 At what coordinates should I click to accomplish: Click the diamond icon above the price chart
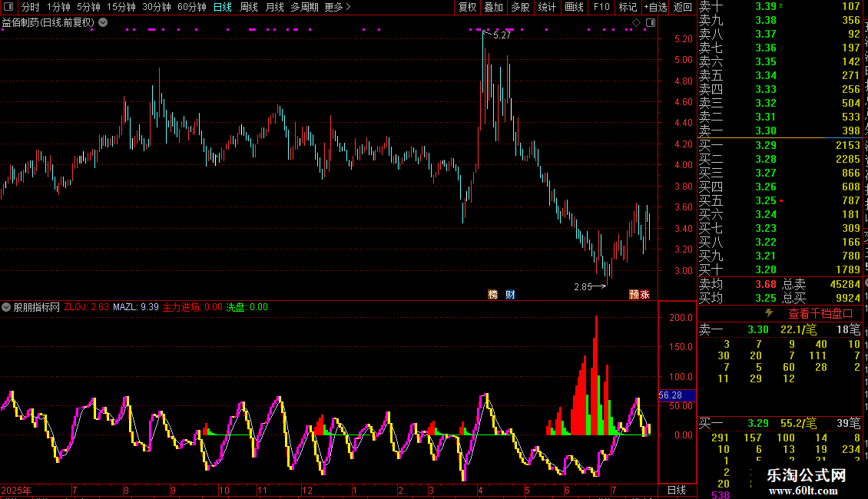click(x=636, y=22)
